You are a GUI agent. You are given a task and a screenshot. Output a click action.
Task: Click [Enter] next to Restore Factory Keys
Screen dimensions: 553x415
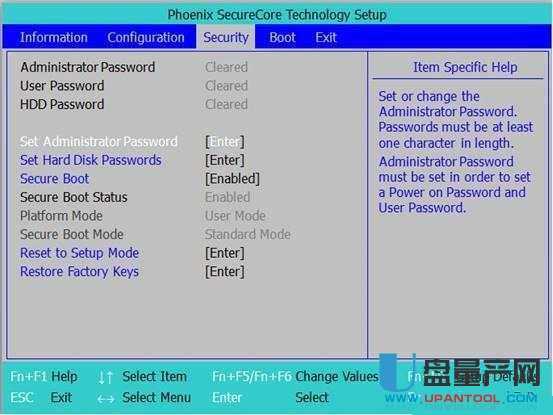(x=225, y=272)
